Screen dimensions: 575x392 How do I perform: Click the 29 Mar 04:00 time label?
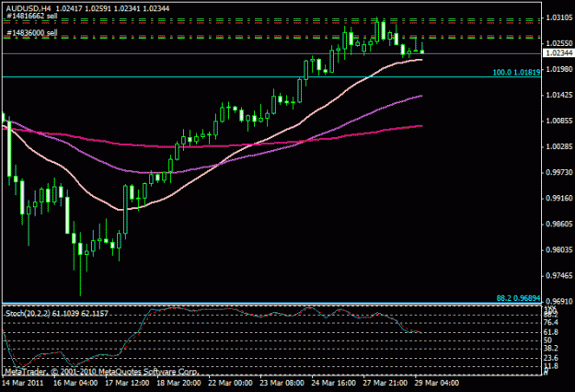pyautogui.click(x=437, y=383)
